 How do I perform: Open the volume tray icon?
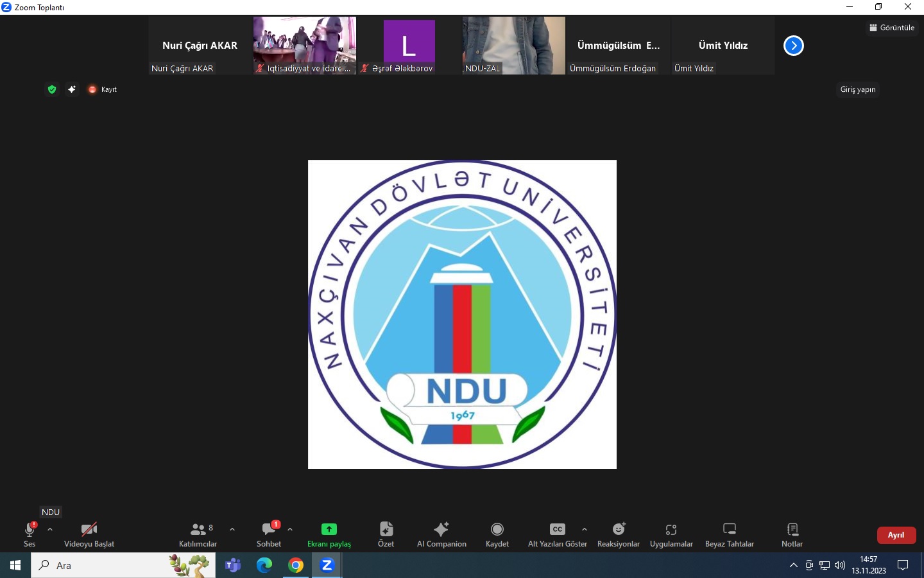(x=840, y=565)
